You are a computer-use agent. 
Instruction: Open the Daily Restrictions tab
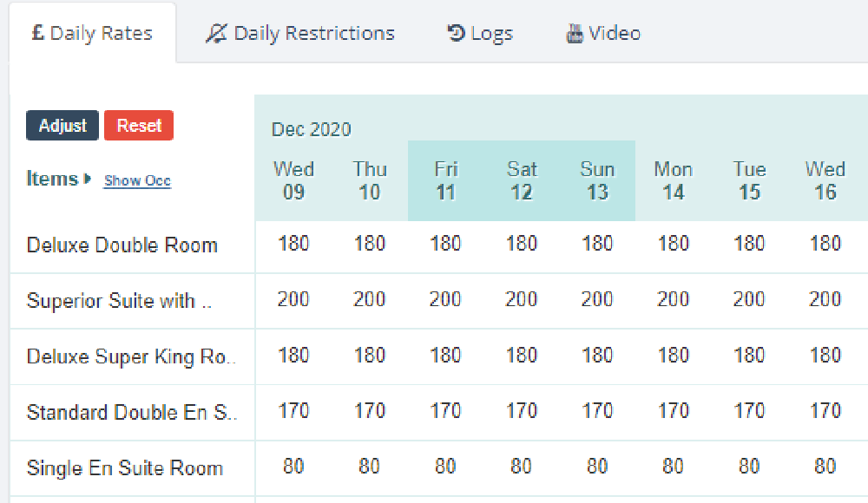click(x=299, y=33)
